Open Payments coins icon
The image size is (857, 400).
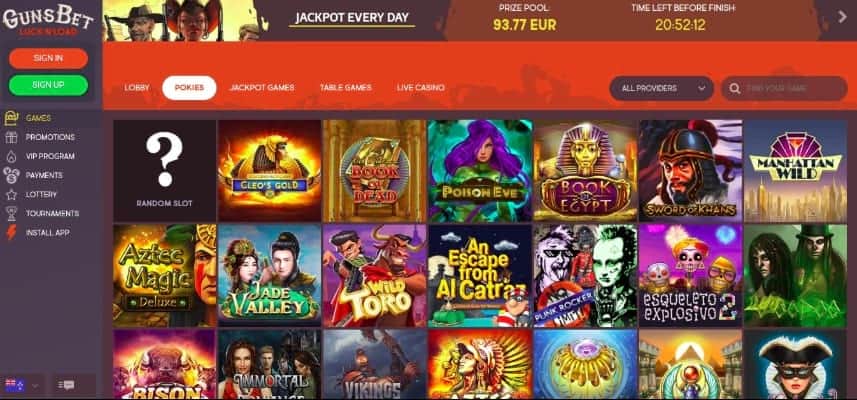[x=11, y=175]
